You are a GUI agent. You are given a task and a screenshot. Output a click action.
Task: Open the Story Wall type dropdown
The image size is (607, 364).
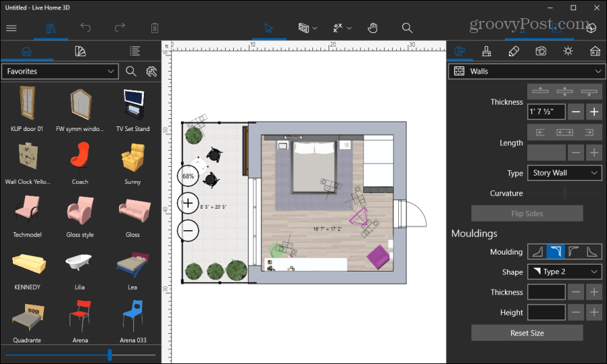coord(564,173)
